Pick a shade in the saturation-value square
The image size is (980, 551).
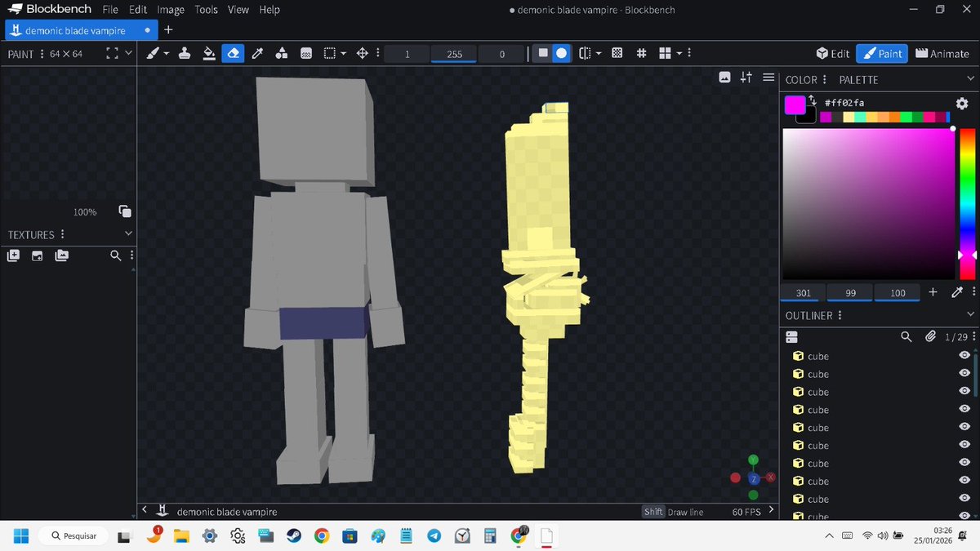pos(869,204)
